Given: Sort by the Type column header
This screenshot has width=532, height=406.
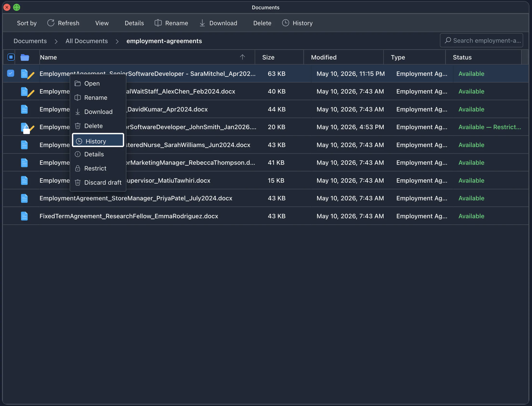Looking at the screenshot, I should coord(414,57).
